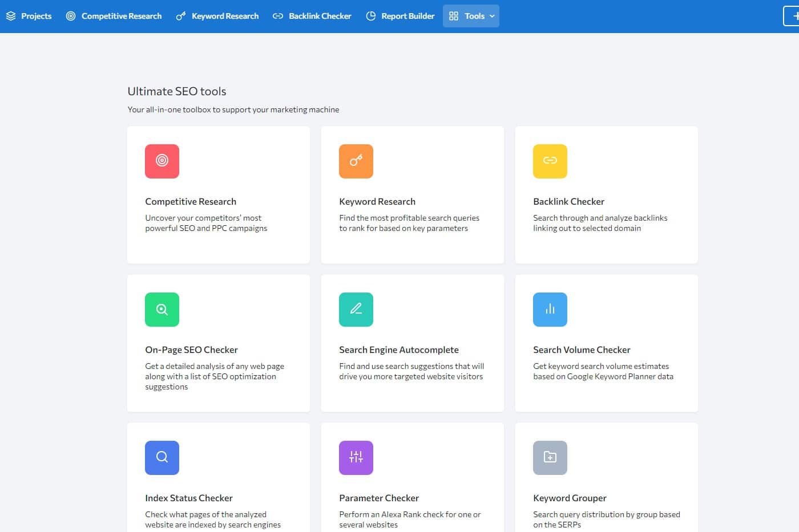Viewport: 799px width, 532px height.
Task: Open the Parameter Checker card title
Action: pos(379,498)
